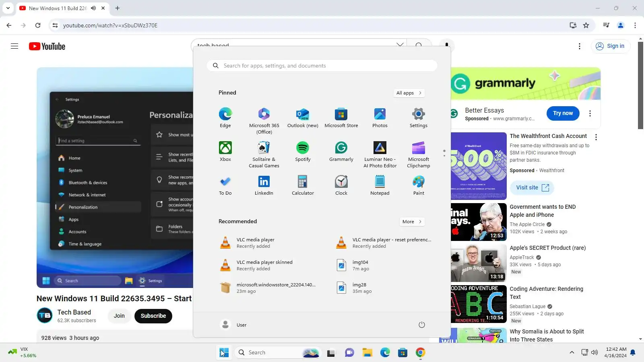
Task: Open Government wants to END Apple video thumbnail
Action: point(479,222)
